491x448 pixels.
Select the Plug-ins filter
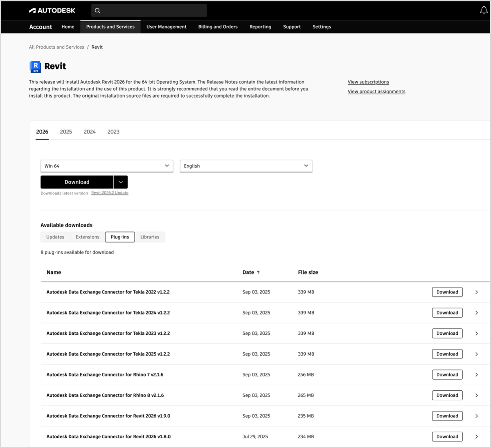tap(120, 237)
